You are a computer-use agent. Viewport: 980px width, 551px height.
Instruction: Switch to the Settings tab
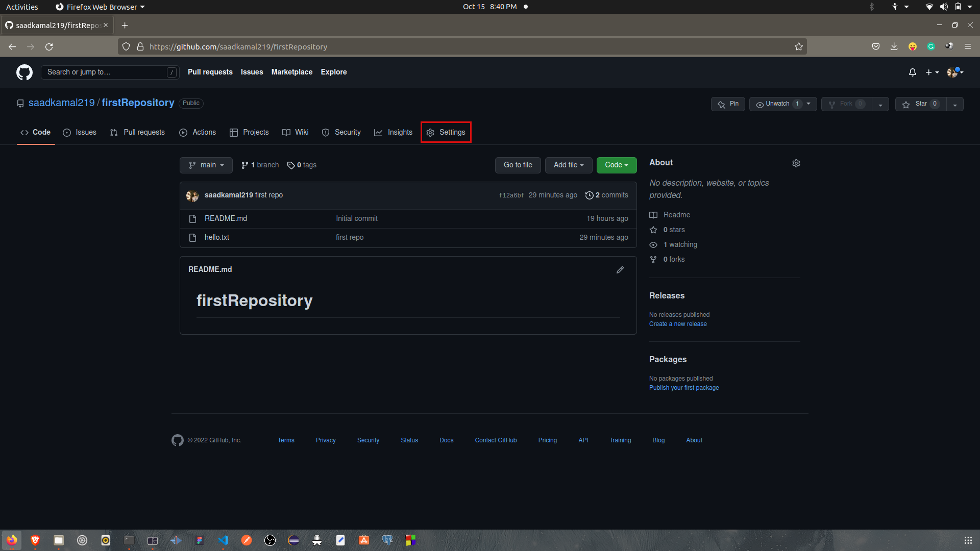446,133
